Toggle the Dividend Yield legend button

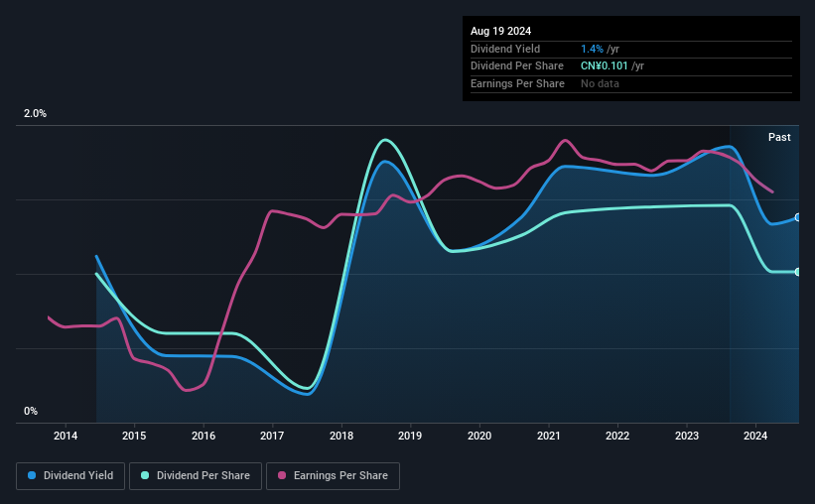coord(70,476)
